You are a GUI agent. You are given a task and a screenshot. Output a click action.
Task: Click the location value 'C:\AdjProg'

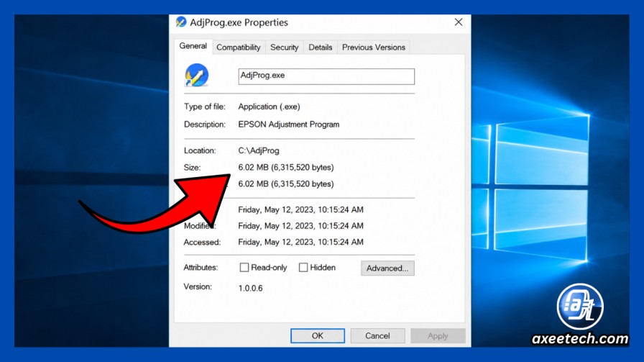coord(259,150)
